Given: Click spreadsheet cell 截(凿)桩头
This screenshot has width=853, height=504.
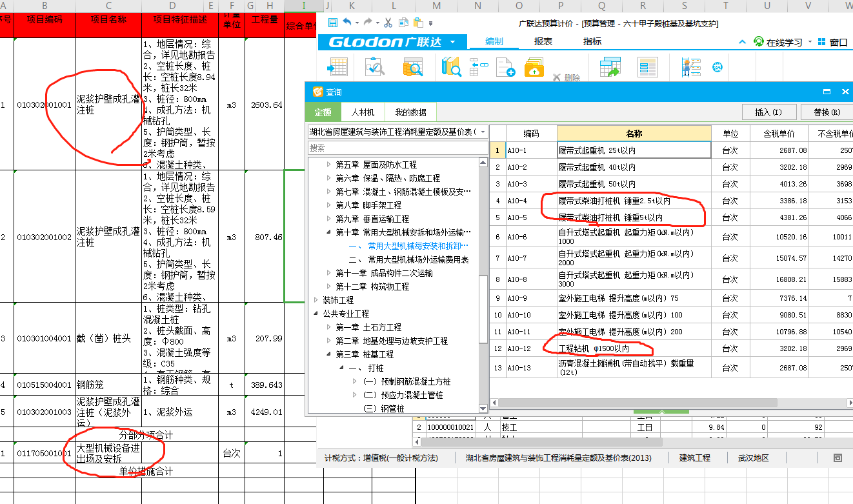Looking at the screenshot, I should point(108,338).
